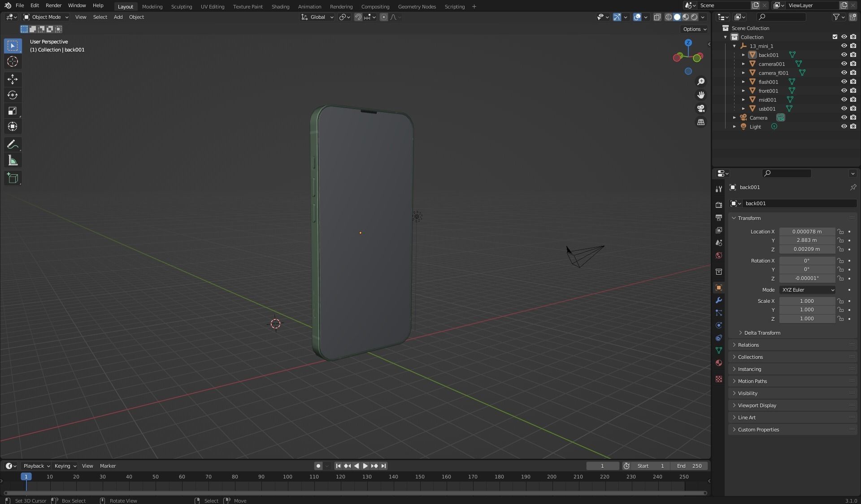Toggle visibility of flash001 object

tap(844, 82)
